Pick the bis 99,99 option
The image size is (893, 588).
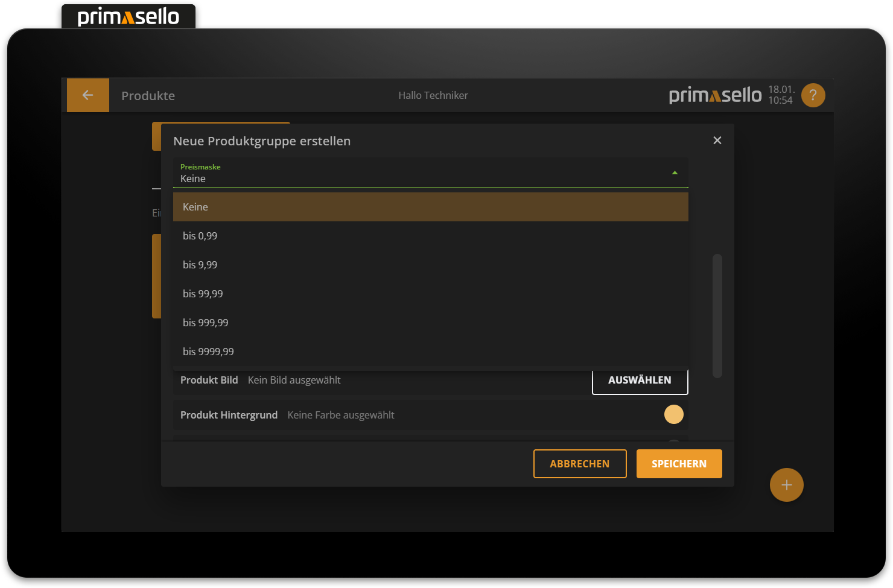pos(430,294)
